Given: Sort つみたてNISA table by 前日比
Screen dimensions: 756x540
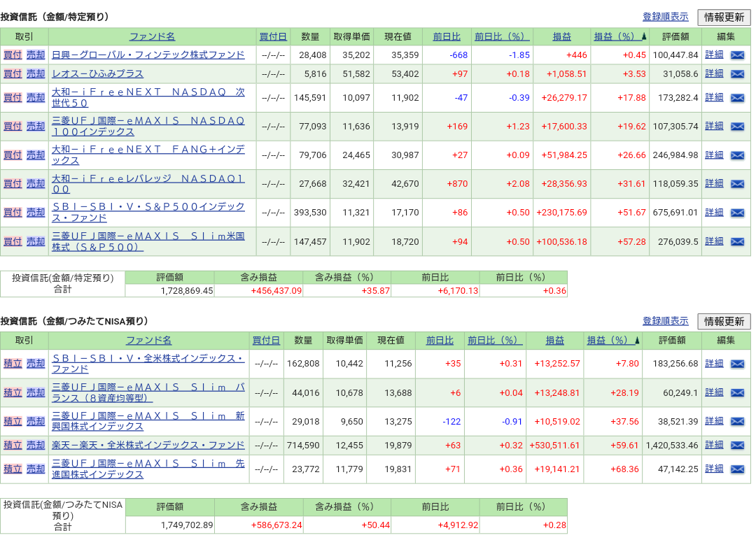Looking at the screenshot, I should pyautogui.click(x=440, y=341).
